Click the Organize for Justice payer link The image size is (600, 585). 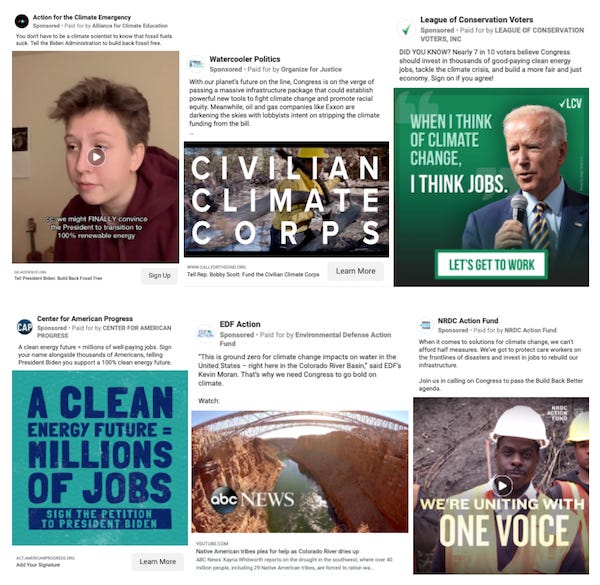311,69
